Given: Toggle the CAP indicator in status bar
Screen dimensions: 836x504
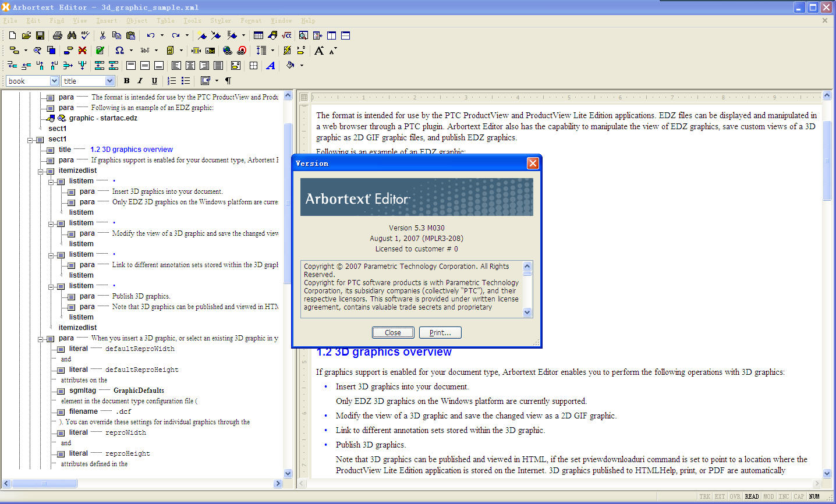Looking at the screenshot, I should pyautogui.click(x=799, y=496).
